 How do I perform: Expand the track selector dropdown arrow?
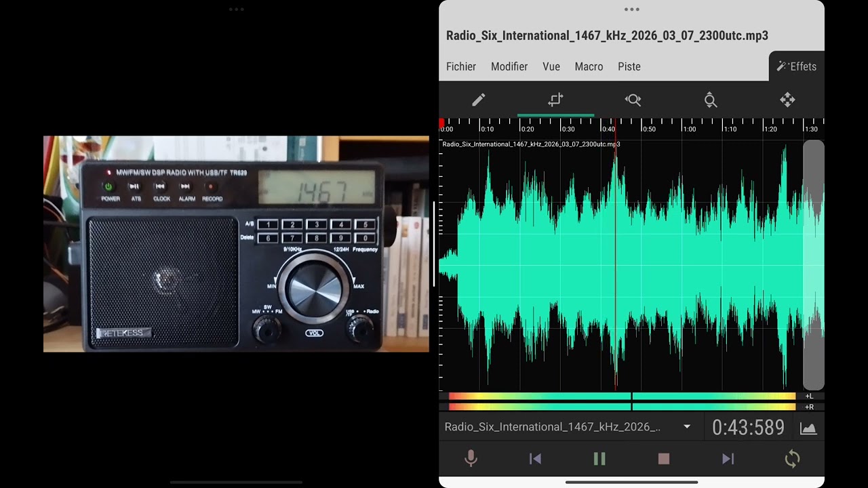[x=687, y=427]
